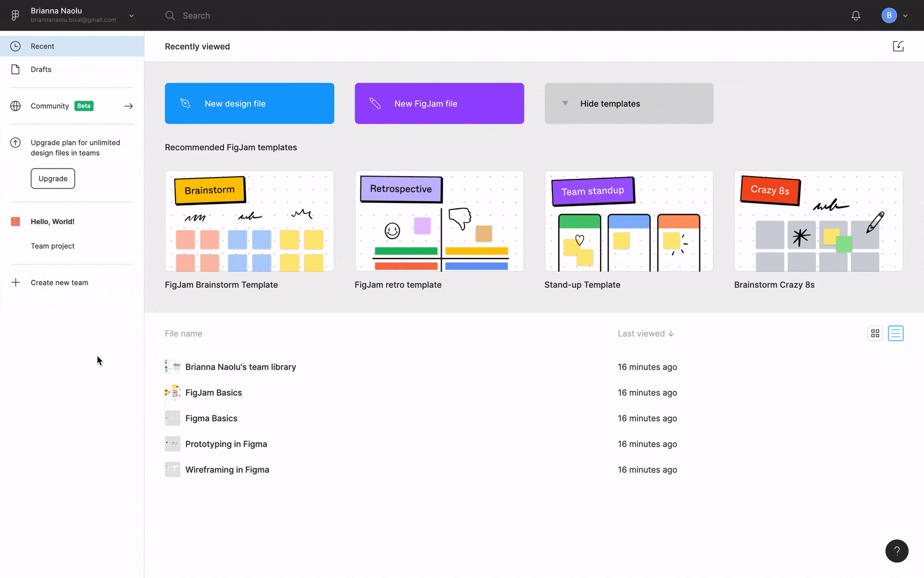Screen dimensions: 924x578
Task: Open the Recent section
Action: click(x=72, y=46)
